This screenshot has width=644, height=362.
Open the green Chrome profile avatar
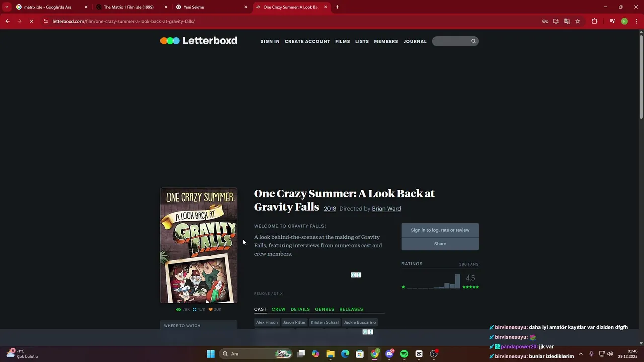[624, 21]
